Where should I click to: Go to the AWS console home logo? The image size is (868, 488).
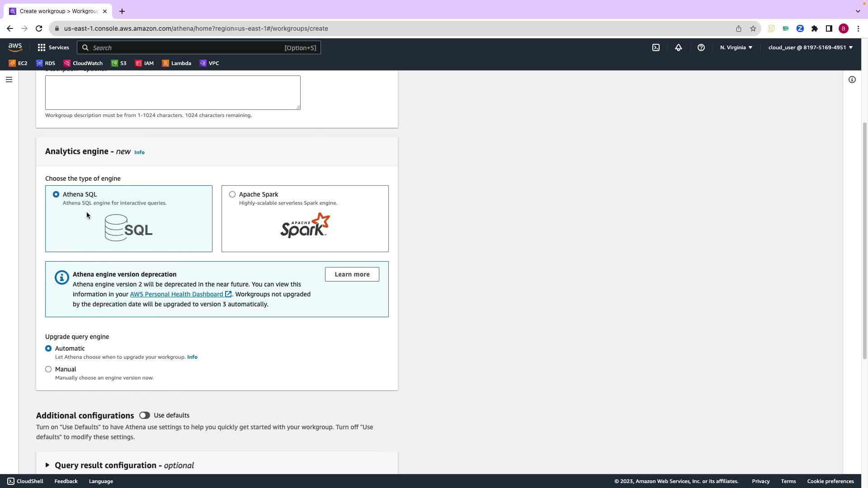(15, 47)
